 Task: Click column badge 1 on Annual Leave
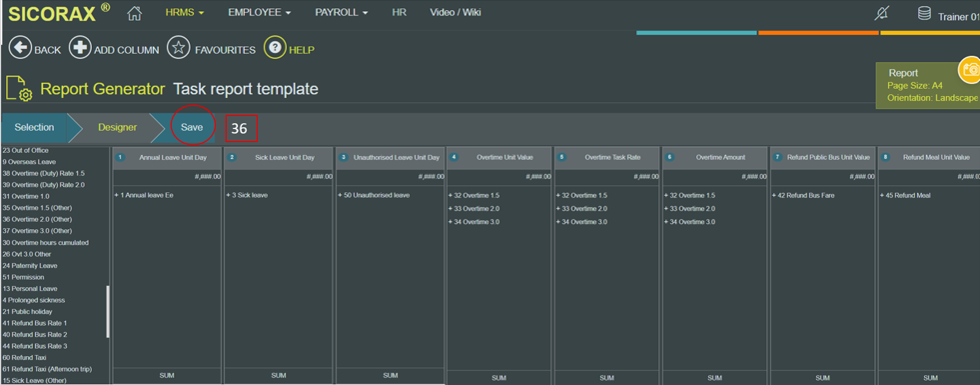[120, 158]
